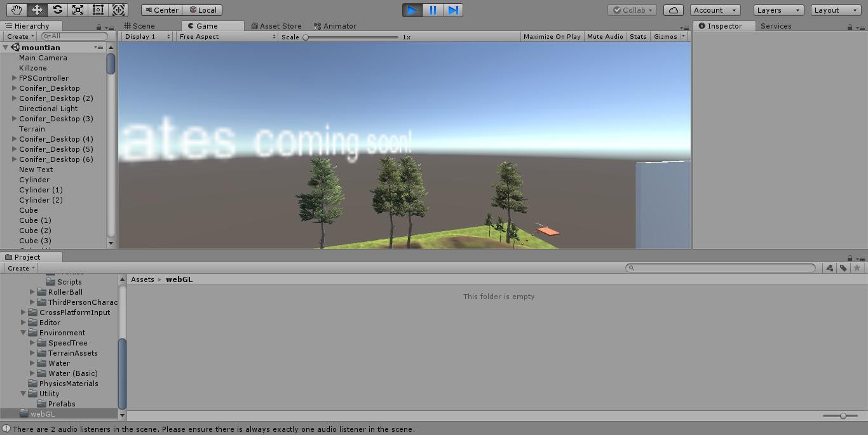Image resolution: width=868 pixels, height=435 pixels.
Task: Toggle the Stats overlay
Action: point(638,37)
